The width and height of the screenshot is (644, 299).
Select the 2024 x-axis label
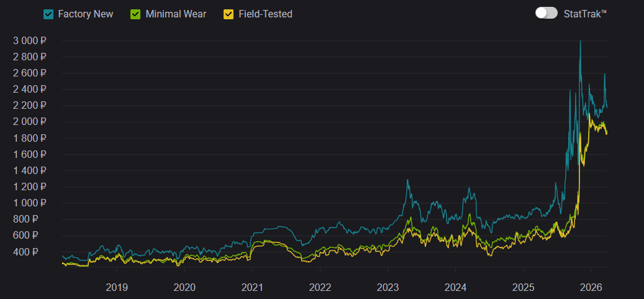click(455, 287)
